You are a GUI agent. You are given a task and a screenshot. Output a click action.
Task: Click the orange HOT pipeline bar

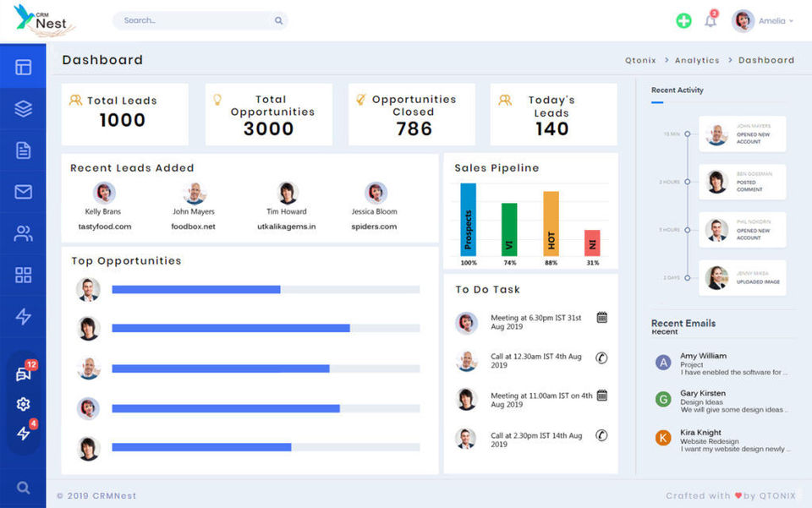(551, 223)
